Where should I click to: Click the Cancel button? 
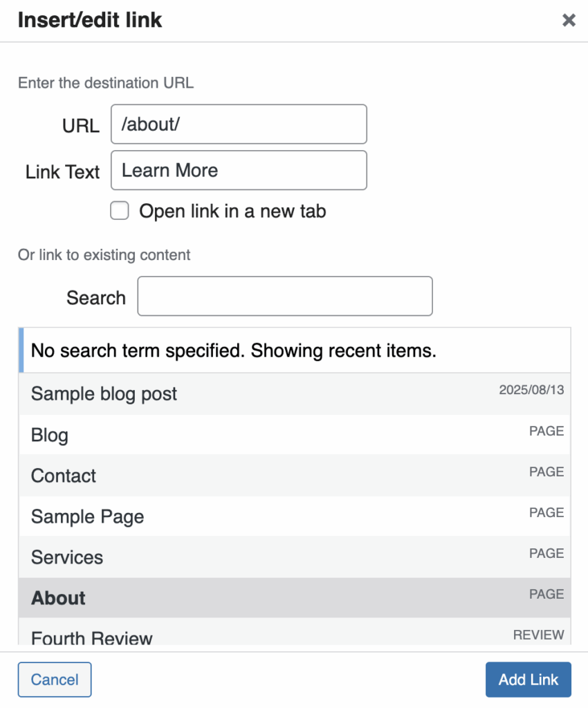pyautogui.click(x=54, y=680)
